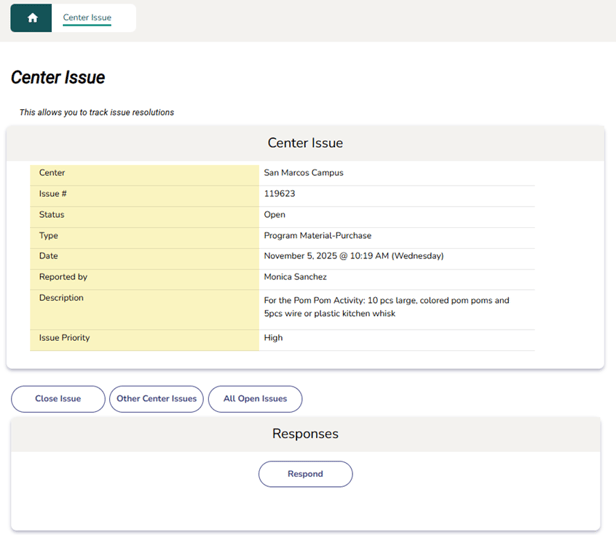Viewport: 616px width, 535px height.
Task: Select the Program Material-Purchase type value
Action: (317, 236)
